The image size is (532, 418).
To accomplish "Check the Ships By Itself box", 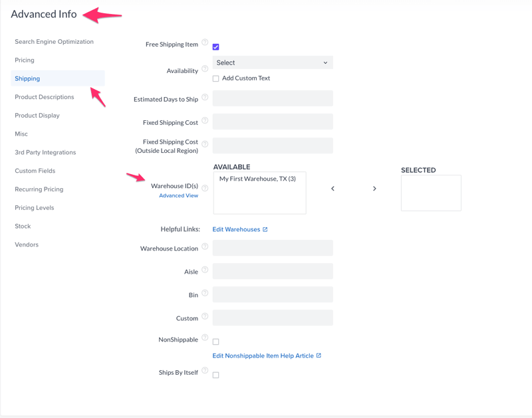I will 215,375.
